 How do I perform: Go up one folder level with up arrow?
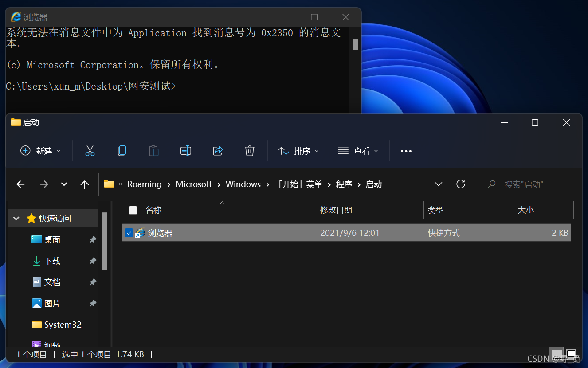(x=85, y=184)
